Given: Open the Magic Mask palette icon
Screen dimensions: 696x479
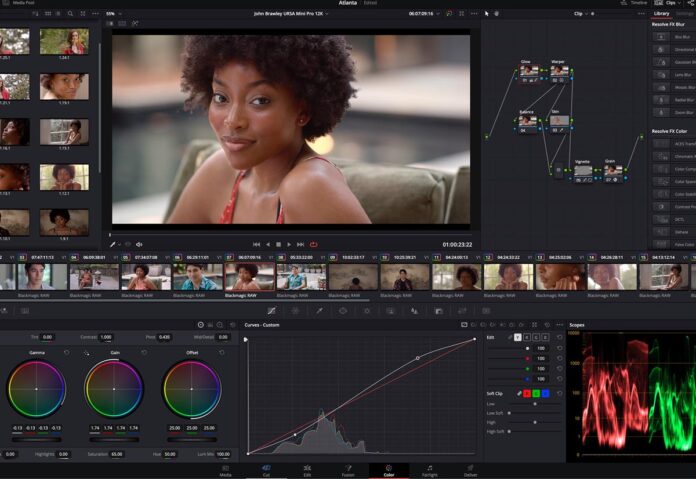Looking at the screenshot, I should pos(391,311).
